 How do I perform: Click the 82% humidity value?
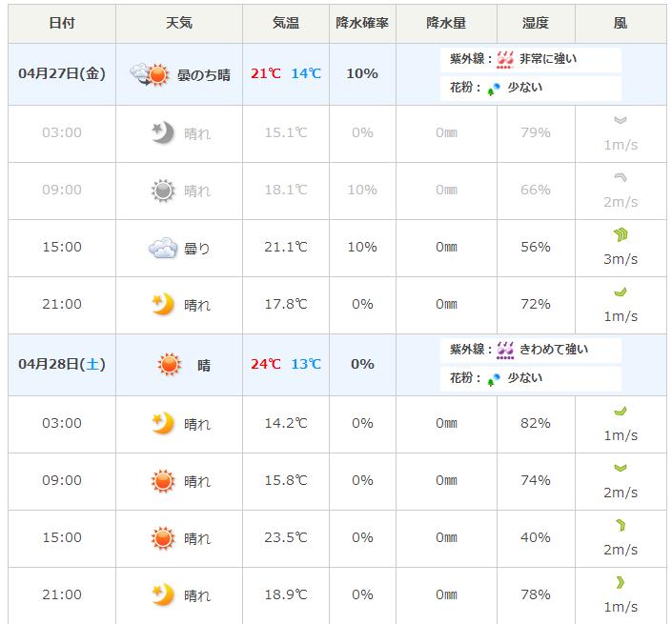pos(536,423)
